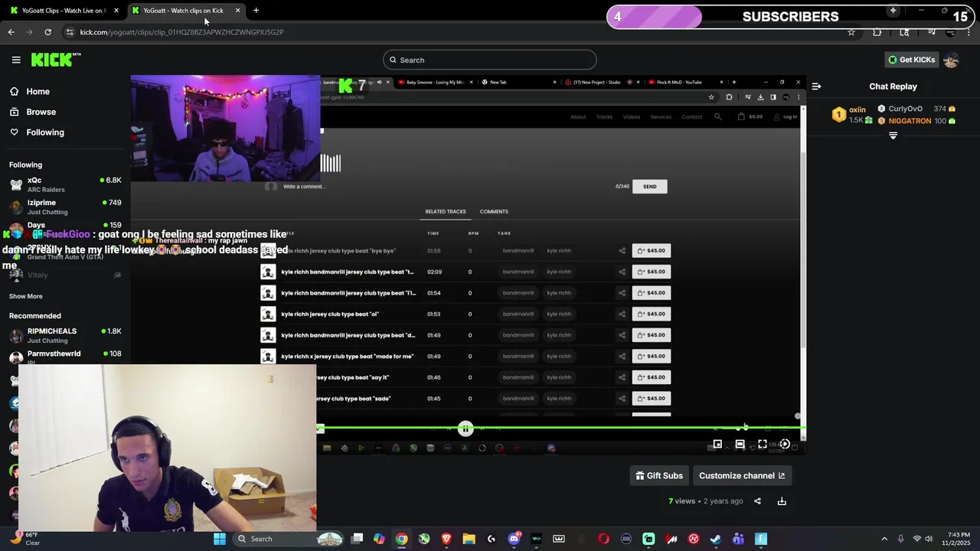Screen dimensions: 980x551
Task: Click the kick.com address bar URL
Action: (x=182, y=32)
